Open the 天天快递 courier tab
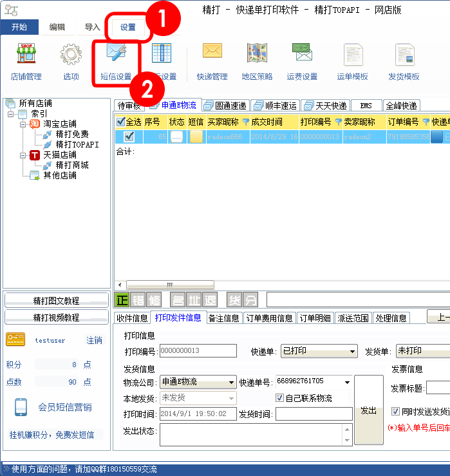 pos(326,106)
